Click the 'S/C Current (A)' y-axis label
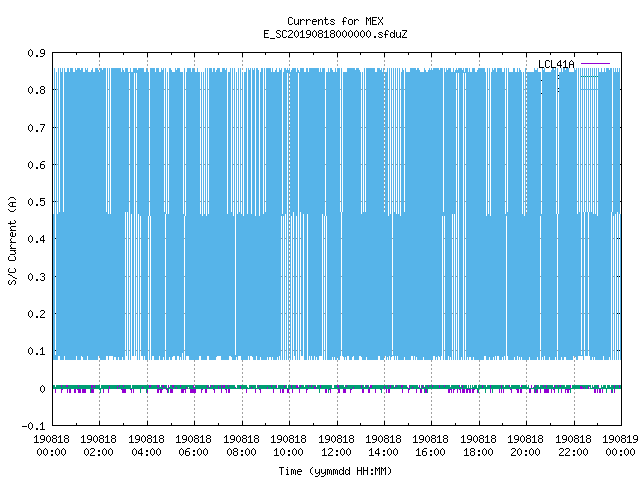Viewport: 640px width, 480px height. [12, 240]
